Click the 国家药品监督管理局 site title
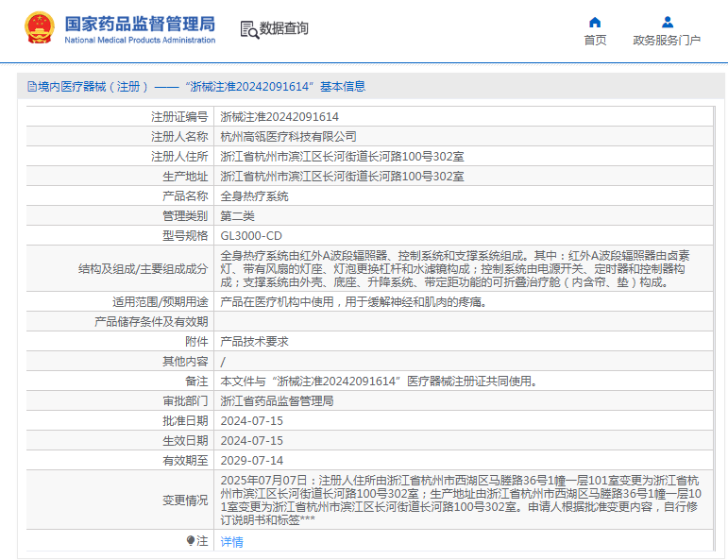 pos(140,24)
